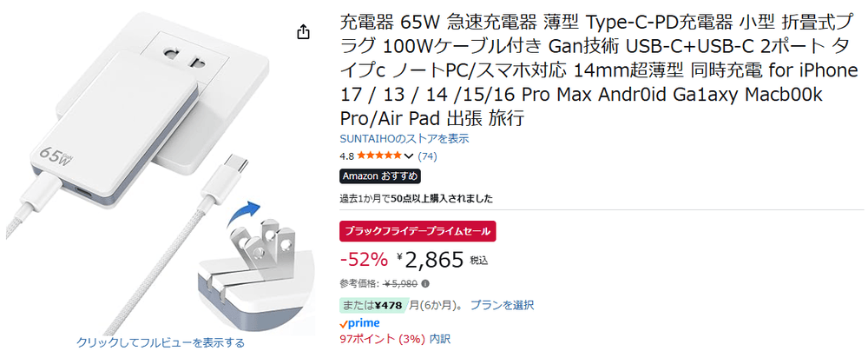Click クリックしてフルビューを表示する link
Image resolution: width=868 pixels, height=351 pixels.
click(161, 342)
